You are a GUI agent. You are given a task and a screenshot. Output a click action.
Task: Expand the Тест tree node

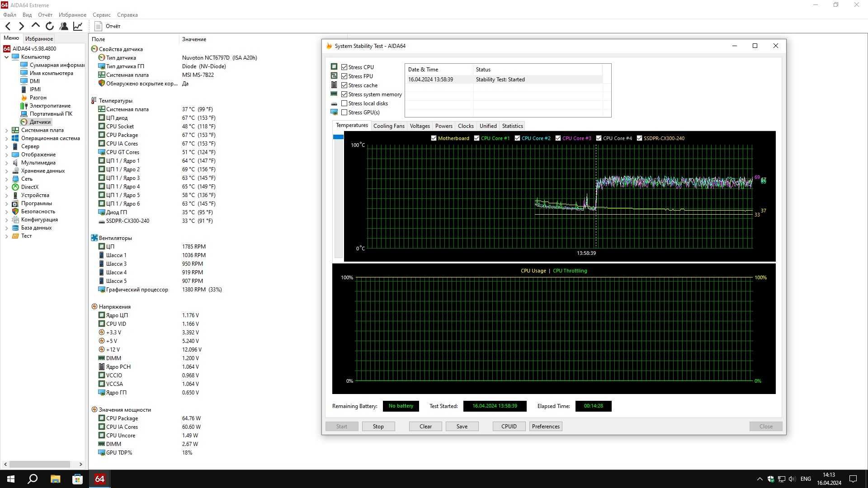[6, 236]
